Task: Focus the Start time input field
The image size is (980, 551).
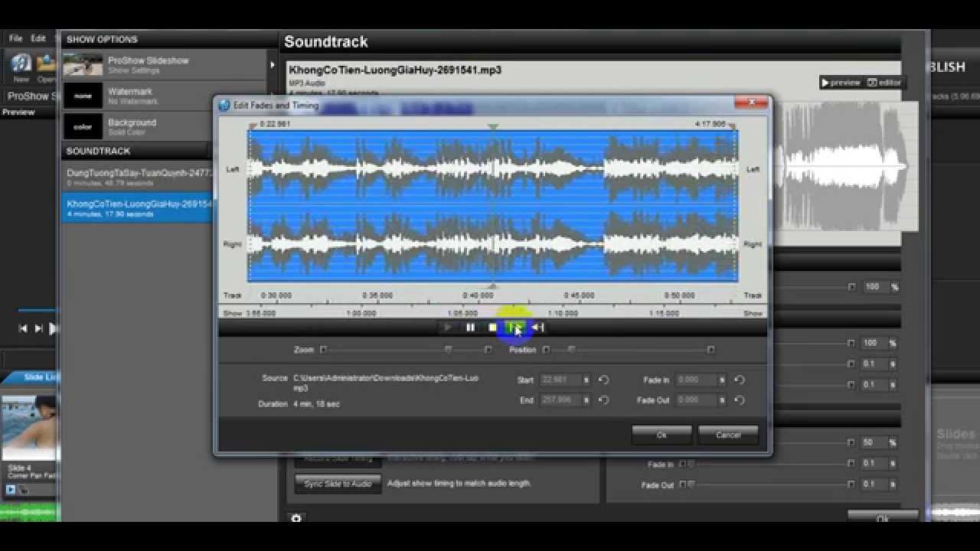Action: point(565,380)
